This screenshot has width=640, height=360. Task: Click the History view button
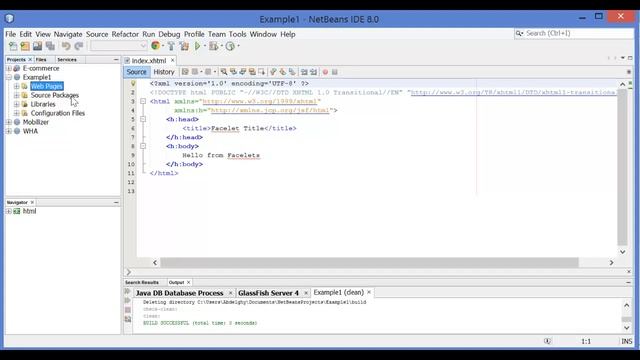coord(164,72)
